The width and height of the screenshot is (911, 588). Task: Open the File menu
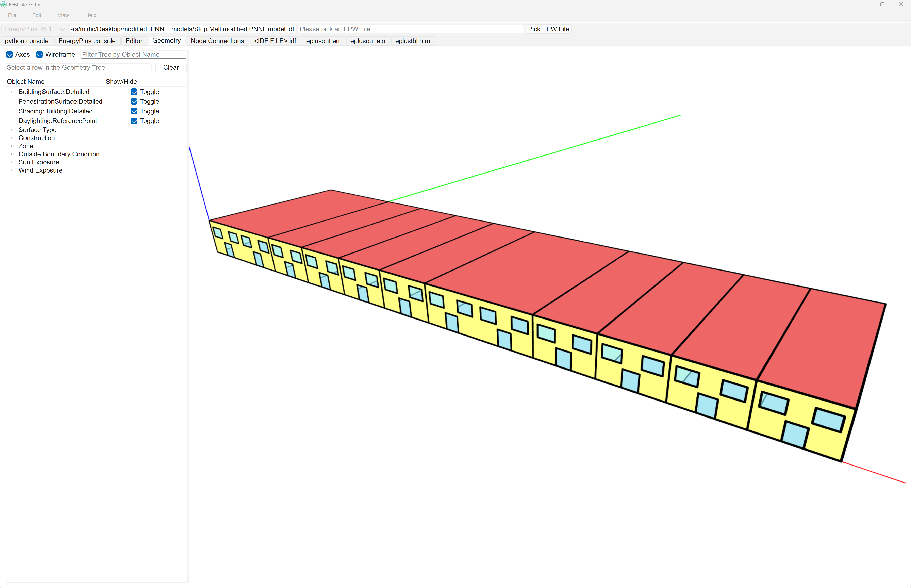point(12,15)
